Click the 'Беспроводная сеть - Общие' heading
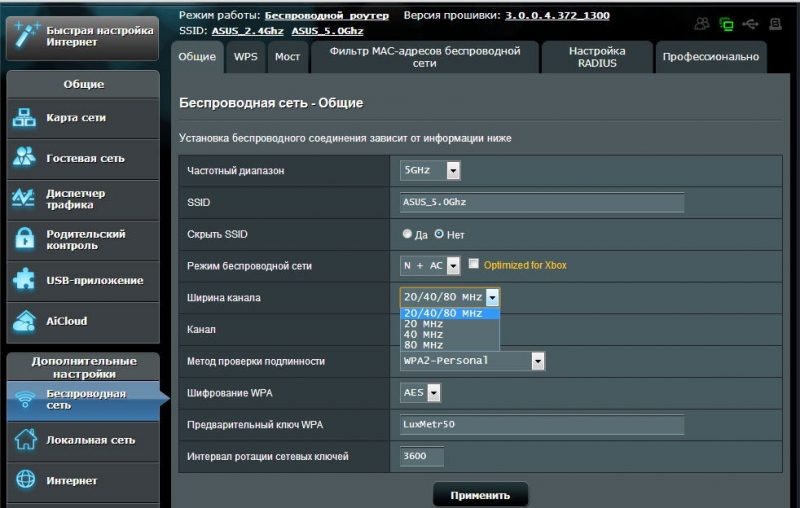Screen dimensions: 800x508 [x=271, y=103]
